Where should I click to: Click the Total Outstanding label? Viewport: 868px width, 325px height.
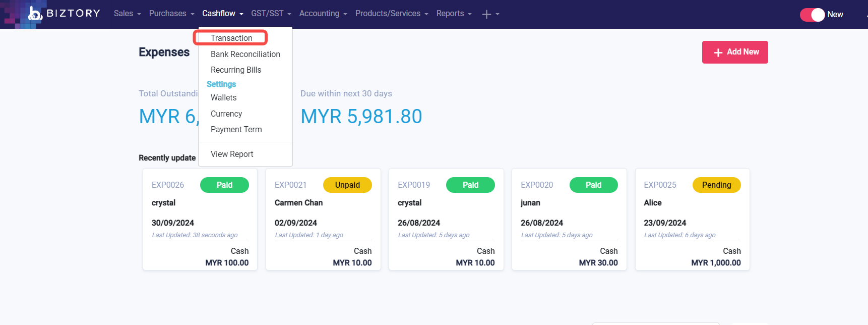click(x=168, y=93)
